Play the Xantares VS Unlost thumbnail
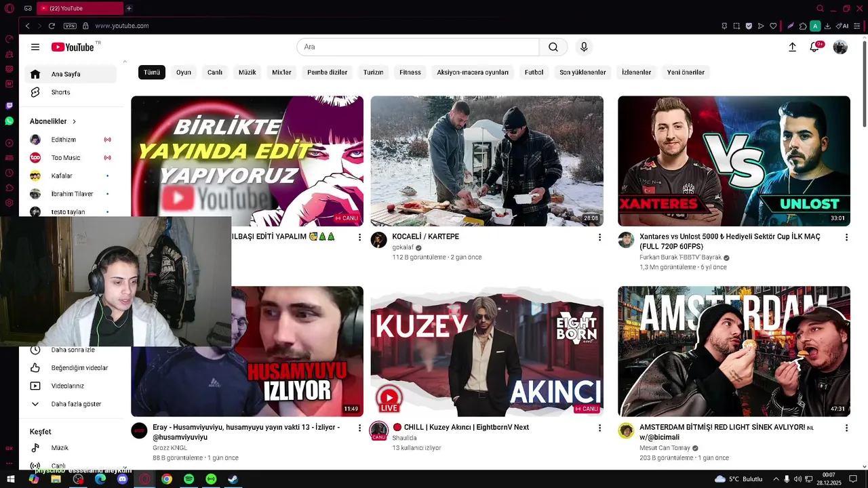Viewport: 868px width, 488px height. (734, 161)
